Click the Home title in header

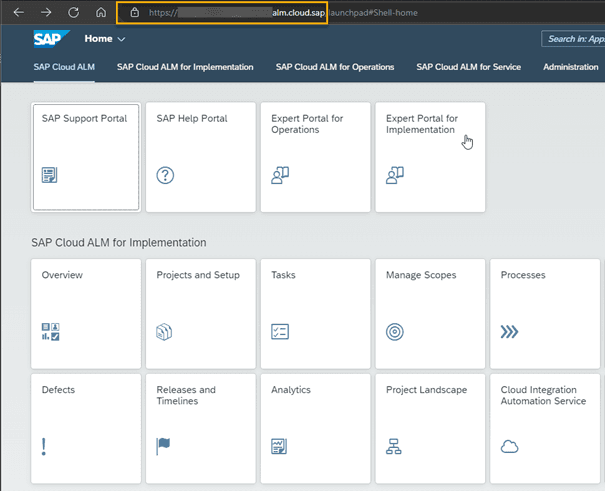tap(98, 39)
